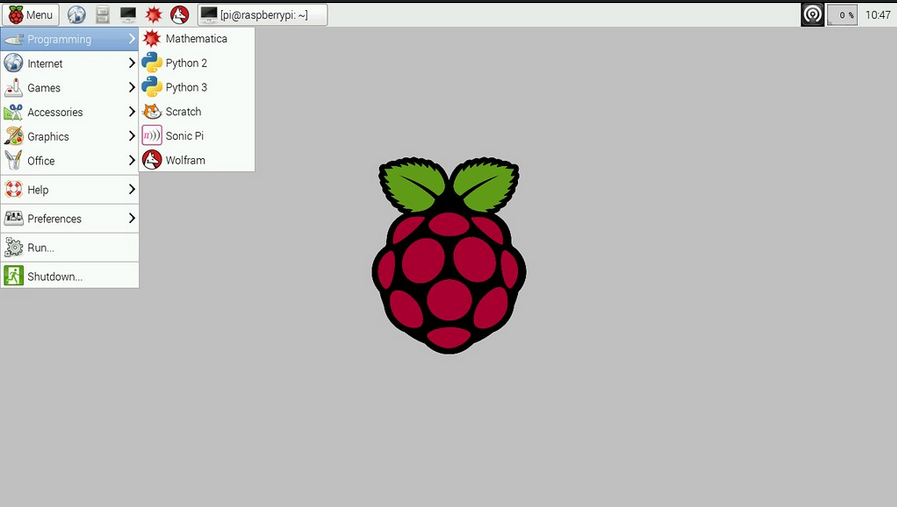
Task: Click the Programming category icon
Action: (14, 39)
